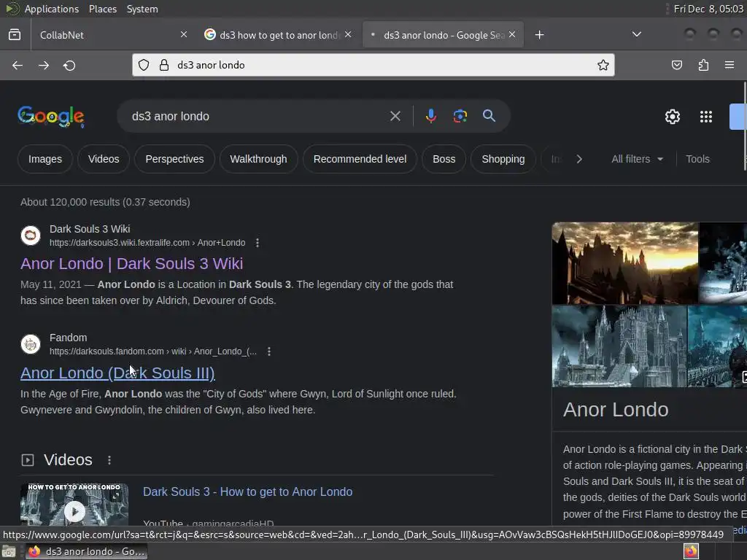Viewport: 747px width, 560px height.
Task: Open Anor Londo (Dark Souls III) link
Action: [x=117, y=373]
